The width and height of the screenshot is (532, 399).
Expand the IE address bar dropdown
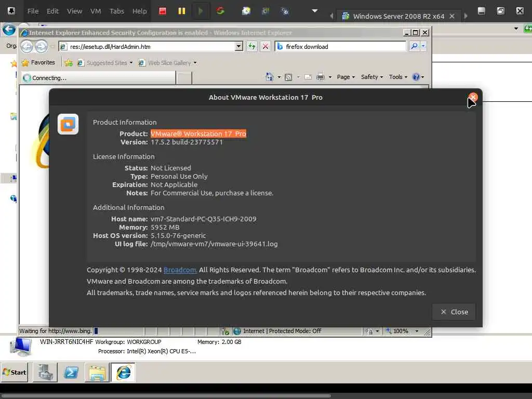click(239, 46)
